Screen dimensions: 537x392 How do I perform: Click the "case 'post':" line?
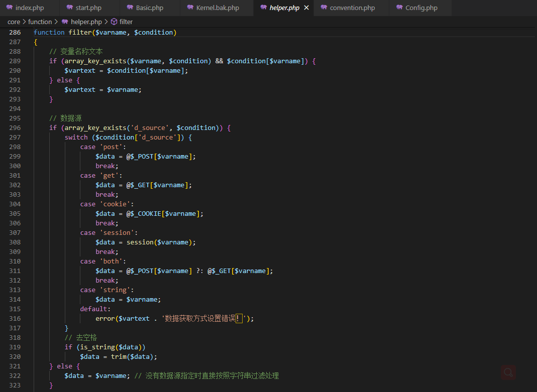[103, 147]
